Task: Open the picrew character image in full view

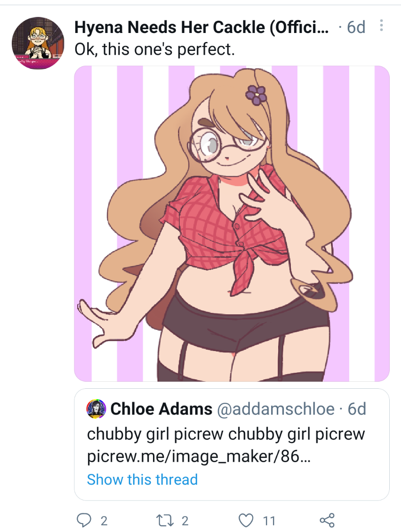Action: pyautogui.click(x=232, y=223)
